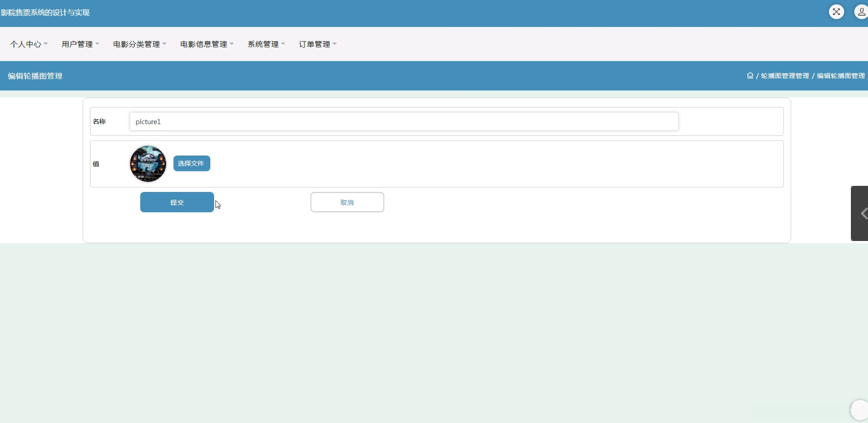Cancel editing with 取消 button
The height and width of the screenshot is (423, 868).
click(x=347, y=202)
